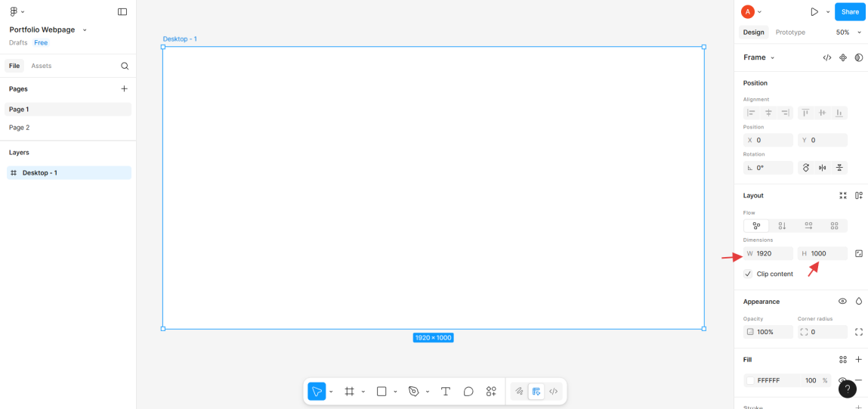The height and width of the screenshot is (409, 868).
Task: Expand the Portfolio Webpage file name dropdown
Action: tap(85, 30)
